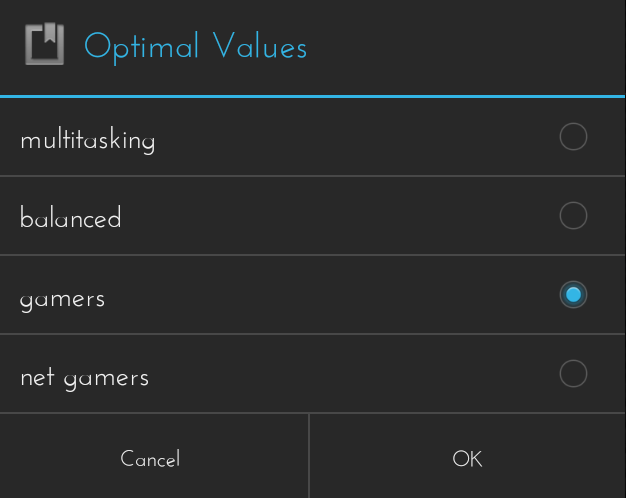
Task: Pick the balanced text label
Action: (70, 217)
